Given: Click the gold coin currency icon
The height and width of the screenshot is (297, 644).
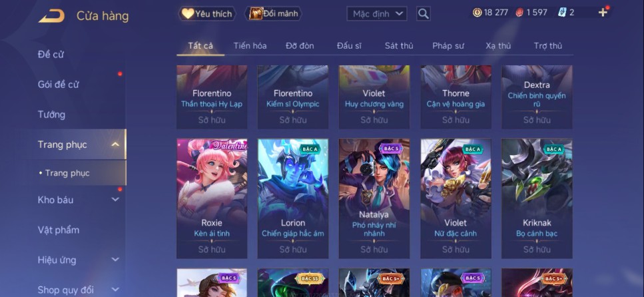Looking at the screenshot, I should (x=477, y=13).
